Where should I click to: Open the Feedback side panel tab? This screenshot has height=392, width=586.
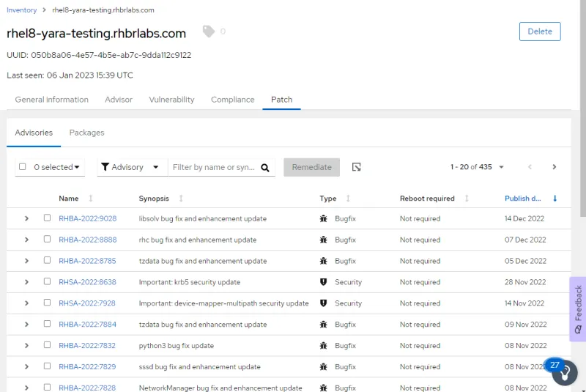(x=577, y=308)
